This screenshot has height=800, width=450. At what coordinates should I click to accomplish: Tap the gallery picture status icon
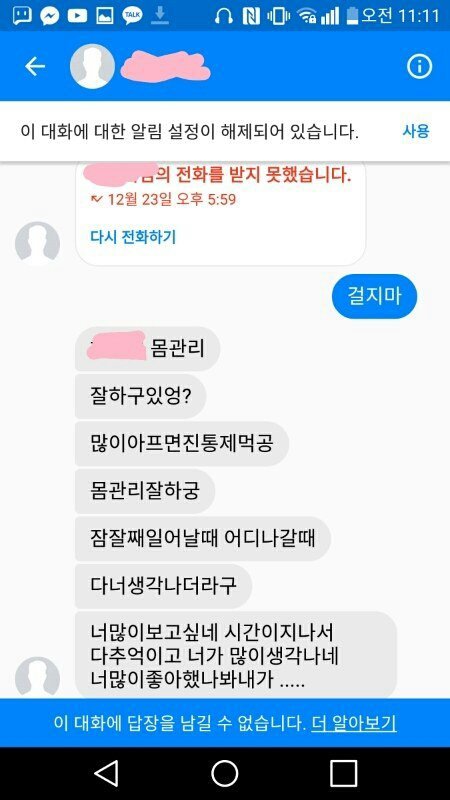click(x=105, y=16)
